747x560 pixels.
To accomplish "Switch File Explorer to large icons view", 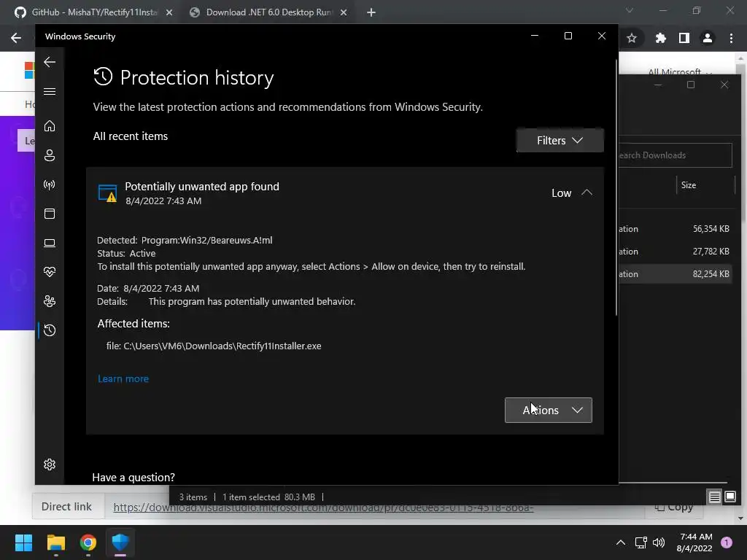I will [x=729, y=497].
